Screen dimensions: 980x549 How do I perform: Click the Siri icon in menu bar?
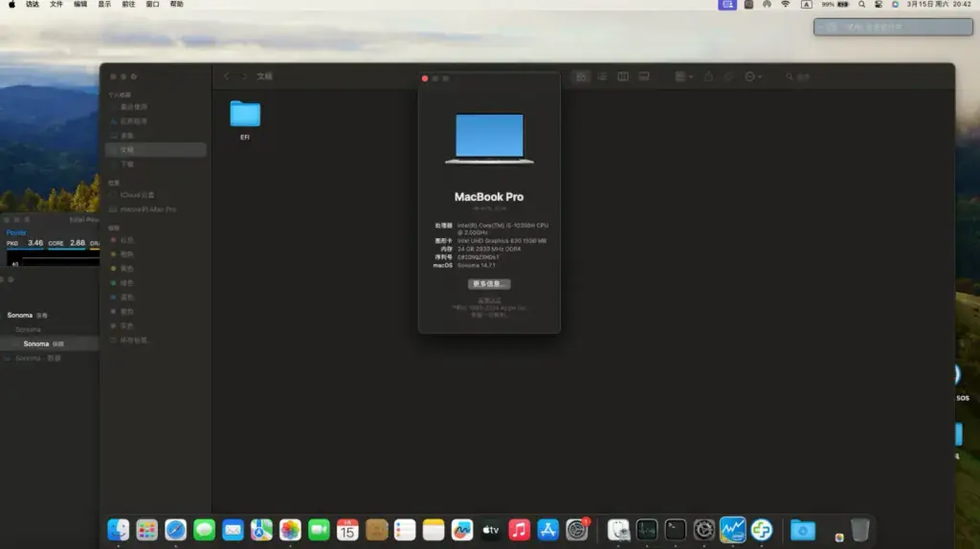point(895,5)
